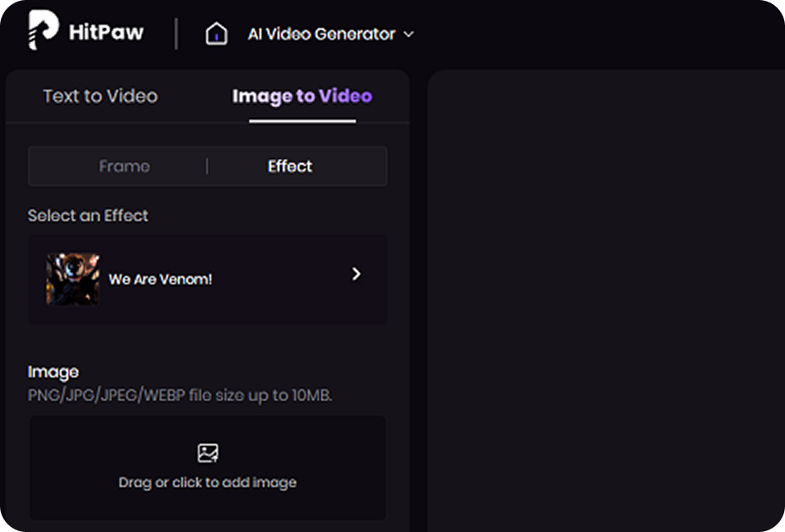Click the Select an Effect label
Image resolution: width=785 pixels, height=532 pixels.
[88, 215]
